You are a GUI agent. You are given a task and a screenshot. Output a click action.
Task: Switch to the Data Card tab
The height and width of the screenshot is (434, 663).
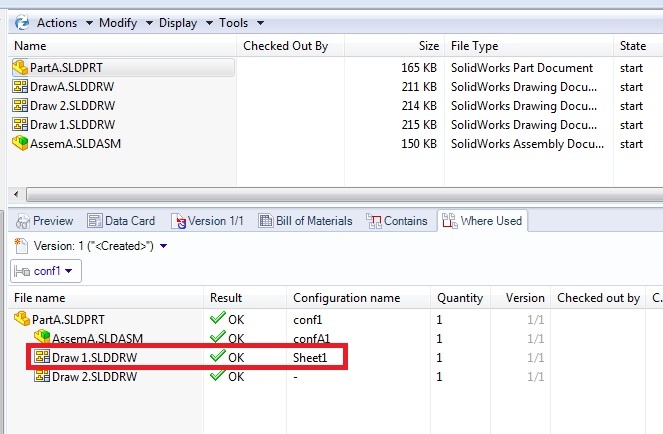pyautogui.click(x=121, y=221)
